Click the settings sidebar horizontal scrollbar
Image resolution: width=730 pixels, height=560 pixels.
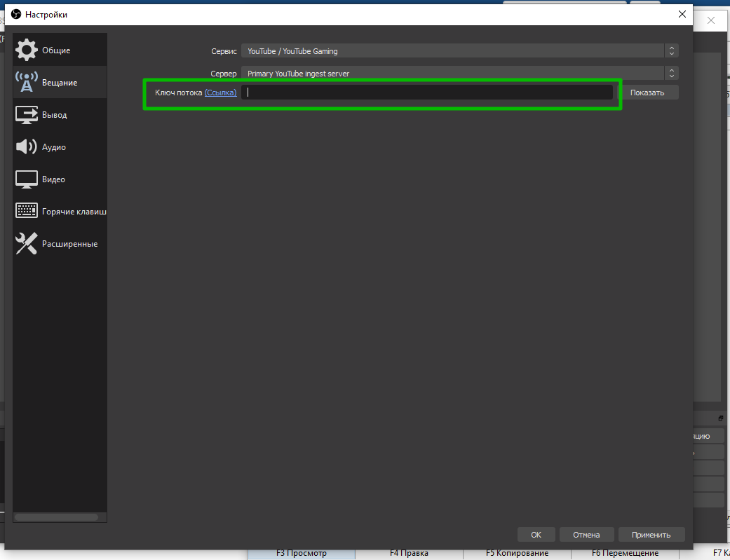click(x=56, y=517)
